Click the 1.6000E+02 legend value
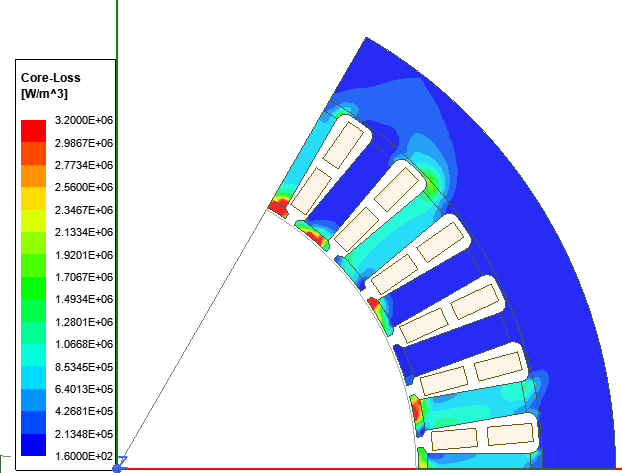The width and height of the screenshot is (622, 473). (84, 456)
